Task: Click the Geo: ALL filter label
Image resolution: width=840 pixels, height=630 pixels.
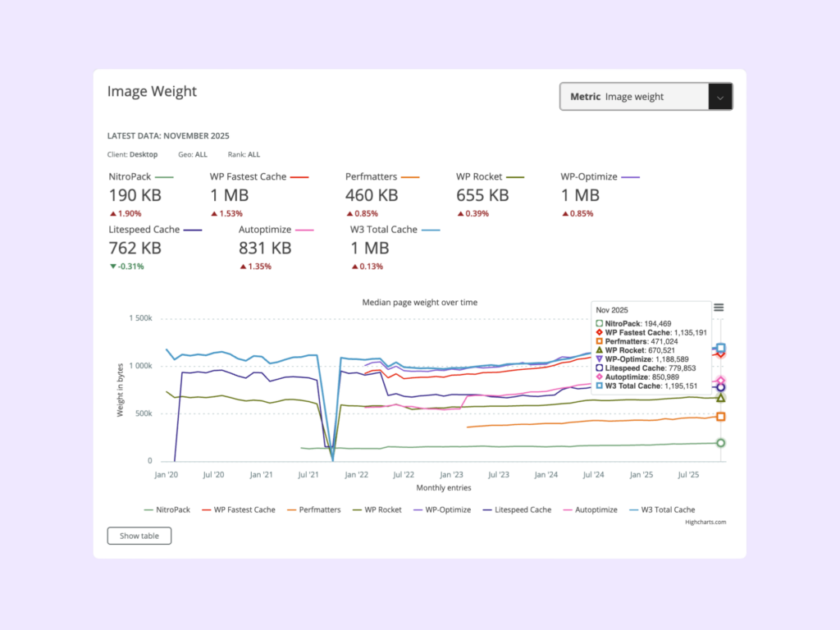Action: click(x=193, y=155)
